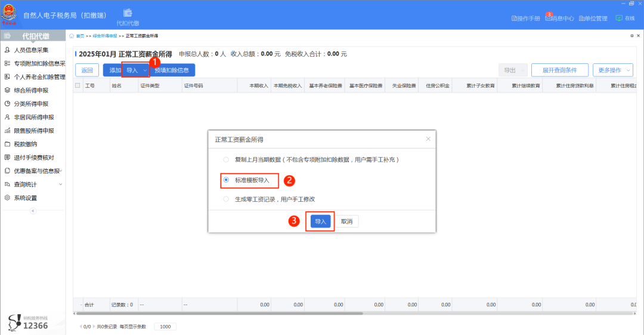Screen dimensions: 644x335
Task: Open 消息中心 envelope icon with badge
Action: [549, 18]
